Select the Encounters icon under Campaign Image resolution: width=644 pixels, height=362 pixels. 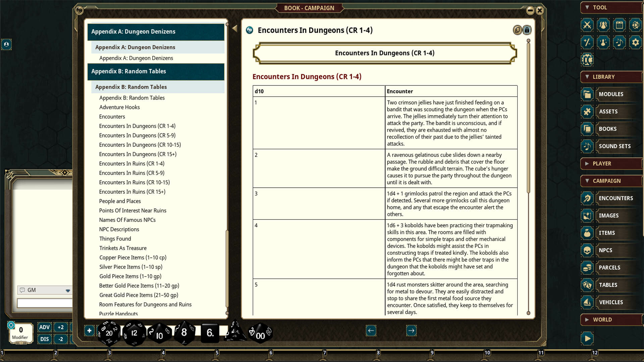(x=587, y=198)
